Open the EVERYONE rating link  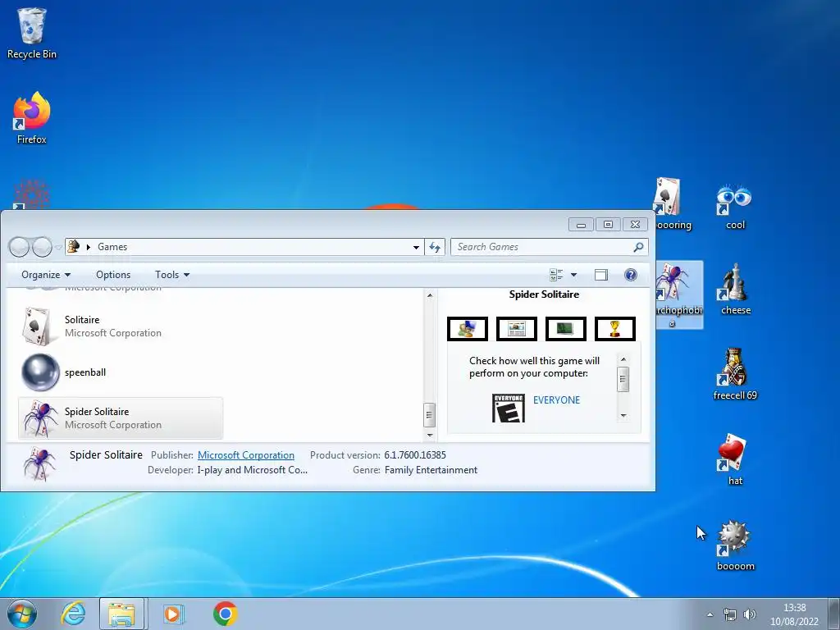[556, 400]
